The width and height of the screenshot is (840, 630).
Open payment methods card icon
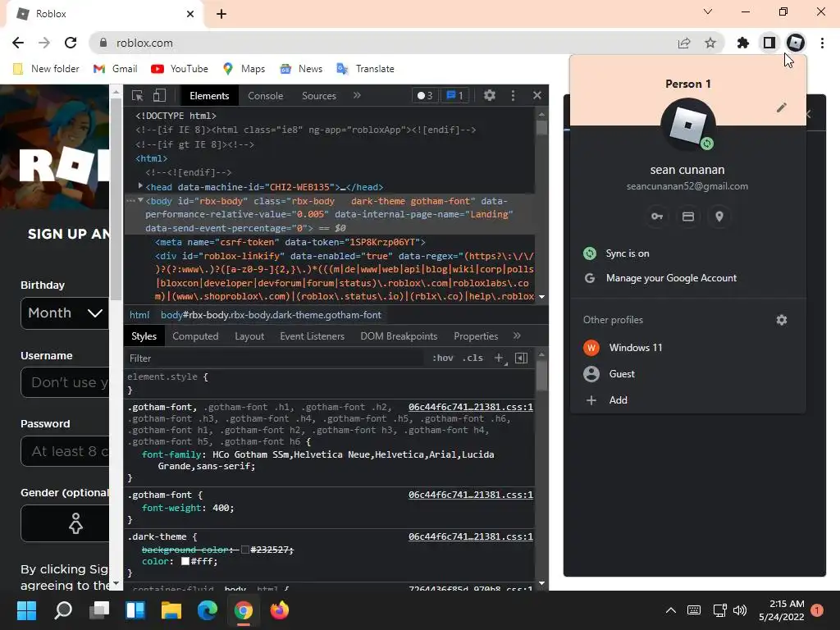click(x=688, y=217)
